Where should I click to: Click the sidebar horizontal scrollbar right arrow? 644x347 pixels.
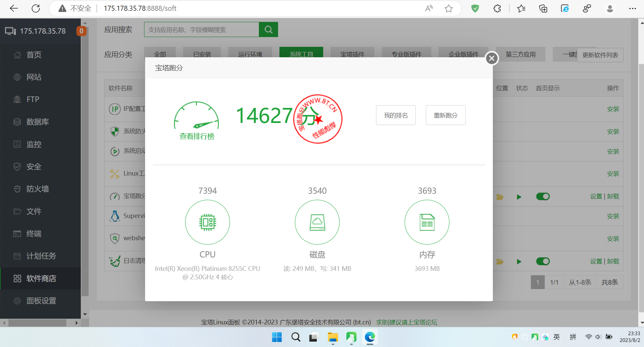coord(76,323)
